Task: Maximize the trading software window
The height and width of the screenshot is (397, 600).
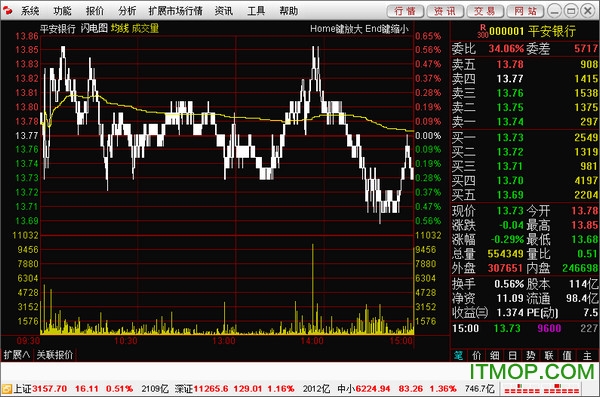Action: 571,11
